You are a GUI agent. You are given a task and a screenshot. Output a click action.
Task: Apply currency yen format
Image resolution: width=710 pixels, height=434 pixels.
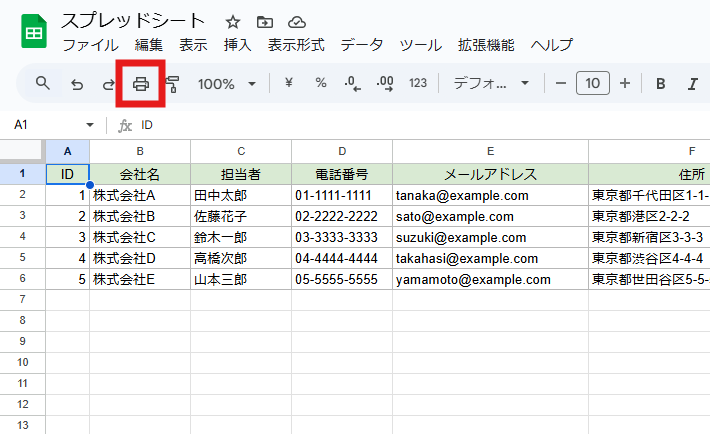[289, 83]
